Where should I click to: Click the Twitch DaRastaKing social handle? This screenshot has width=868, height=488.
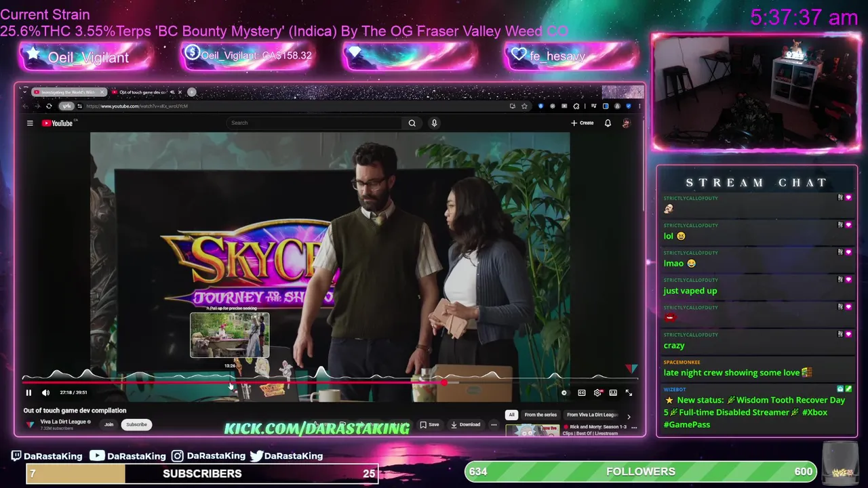(47, 456)
